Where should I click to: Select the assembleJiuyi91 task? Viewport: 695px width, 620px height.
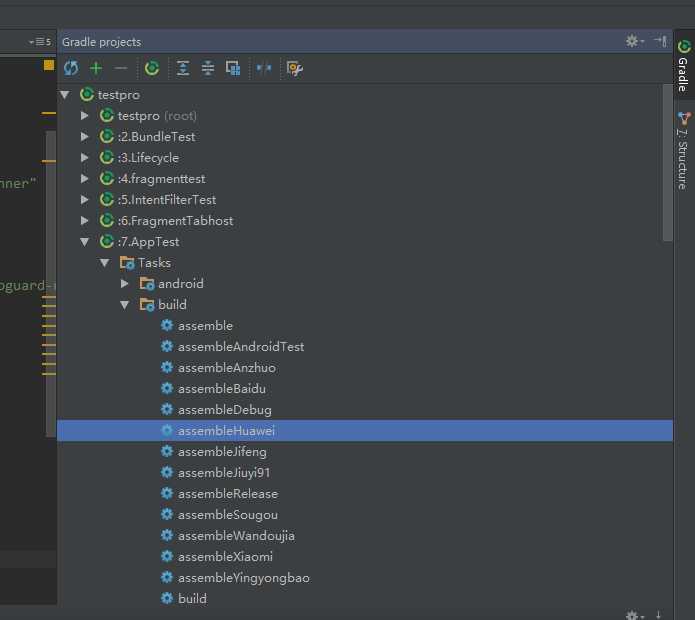224,473
